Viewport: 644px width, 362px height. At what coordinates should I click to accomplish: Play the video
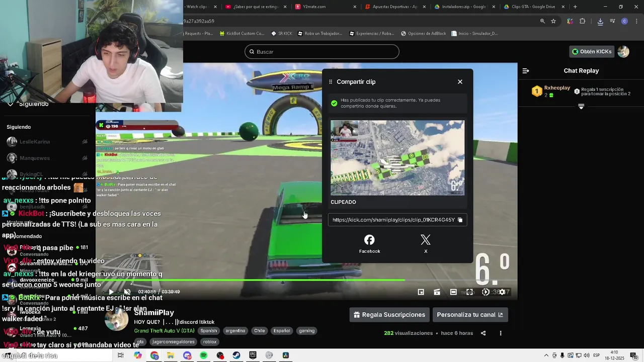point(111,292)
